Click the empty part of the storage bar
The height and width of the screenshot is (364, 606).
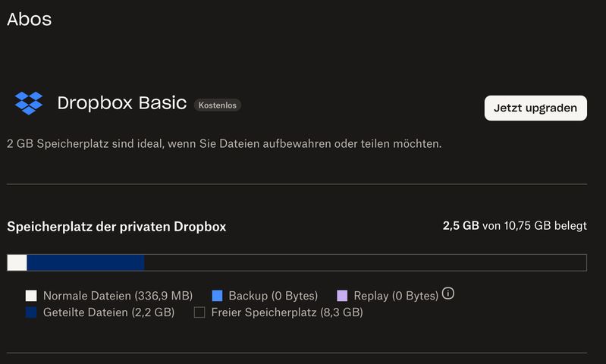(x=364, y=262)
